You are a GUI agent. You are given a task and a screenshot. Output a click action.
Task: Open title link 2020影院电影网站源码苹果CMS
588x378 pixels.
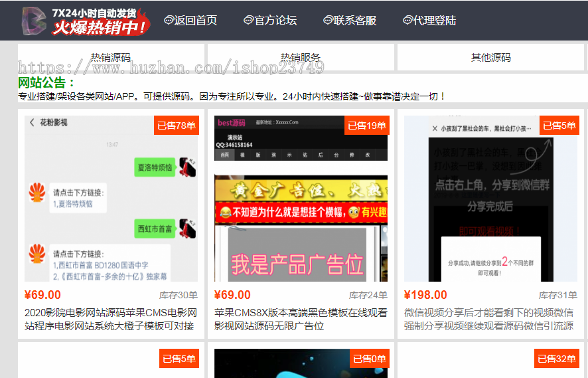click(111, 319)
